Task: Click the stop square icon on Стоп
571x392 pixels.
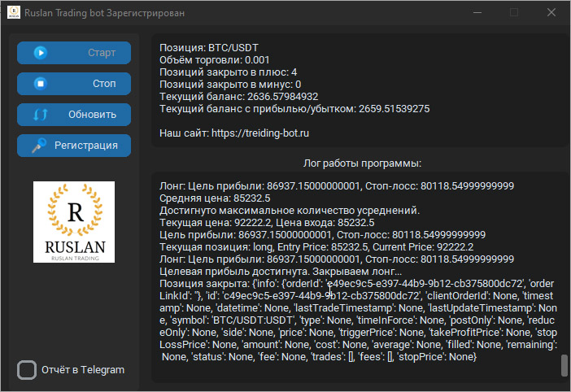Action: (41, 84)
